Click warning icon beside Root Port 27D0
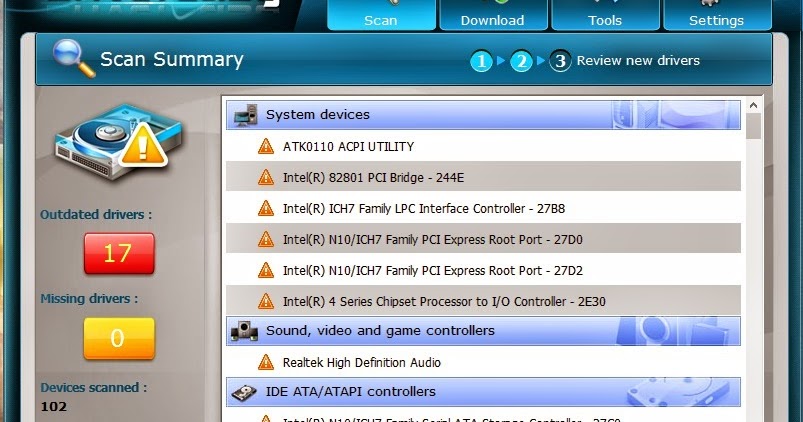Viewport: 803px width, 422px height. (266, 239)
